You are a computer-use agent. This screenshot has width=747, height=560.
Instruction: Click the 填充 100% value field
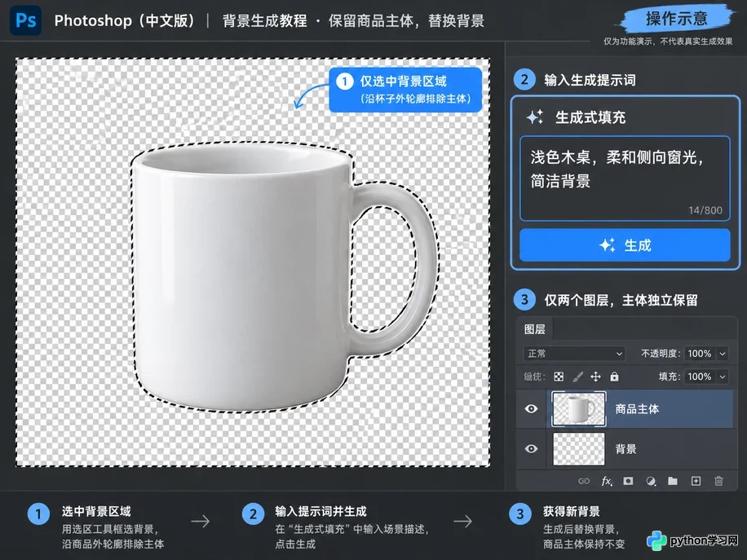pos(700,377)
